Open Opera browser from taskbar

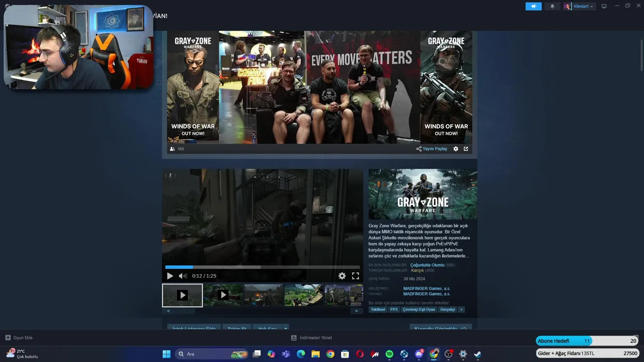point(360,354)
